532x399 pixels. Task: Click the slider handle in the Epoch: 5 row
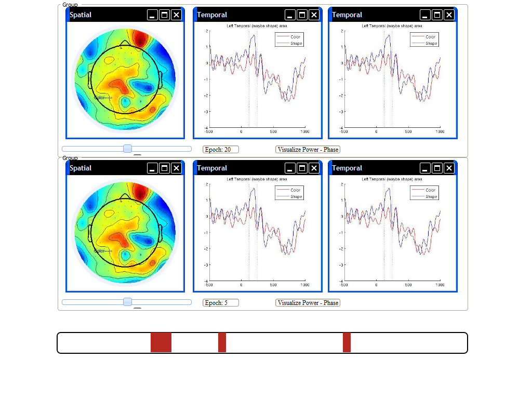(127, 302)
